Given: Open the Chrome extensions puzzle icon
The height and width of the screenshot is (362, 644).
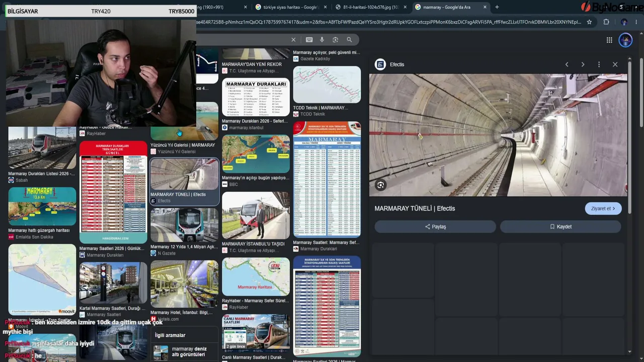Looking at the screenshot, I should [x=606, y=22].
